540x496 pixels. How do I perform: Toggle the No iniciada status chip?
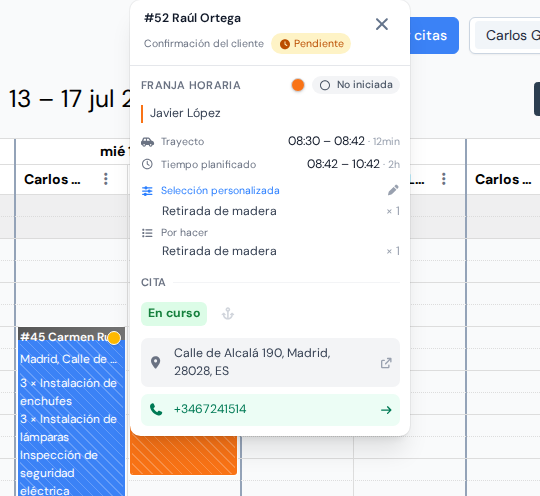point(356,85)
